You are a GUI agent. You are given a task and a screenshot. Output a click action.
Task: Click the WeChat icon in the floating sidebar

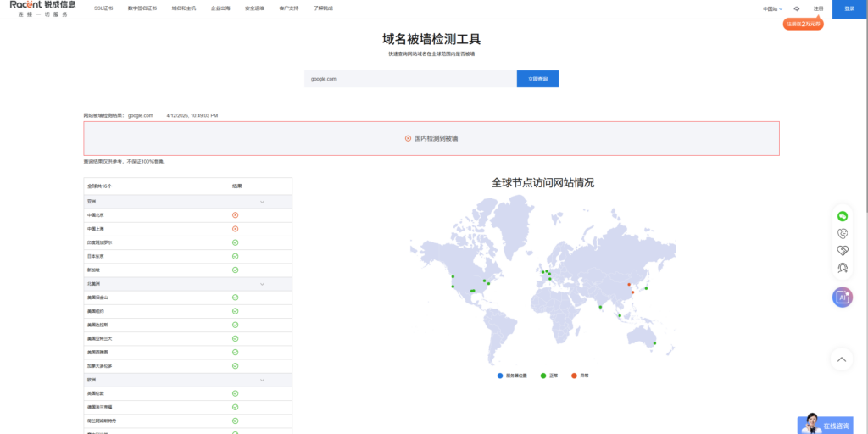pyautogui.click(x=842, y=216)
